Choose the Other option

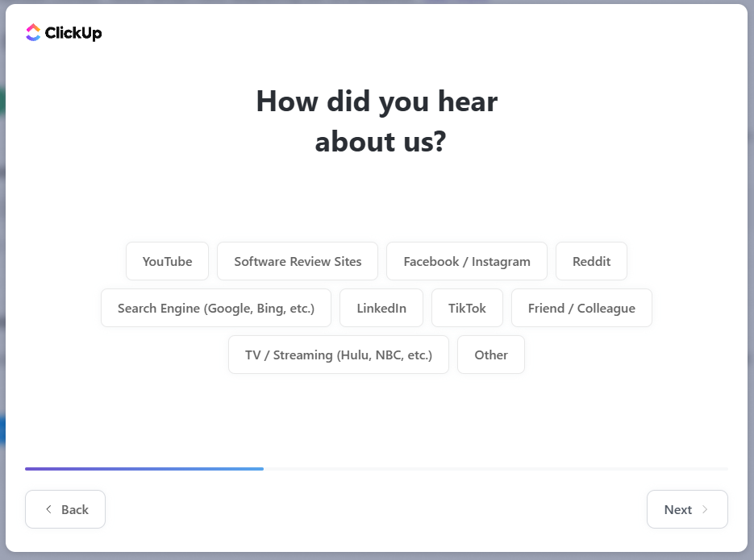tap(491, 355)
